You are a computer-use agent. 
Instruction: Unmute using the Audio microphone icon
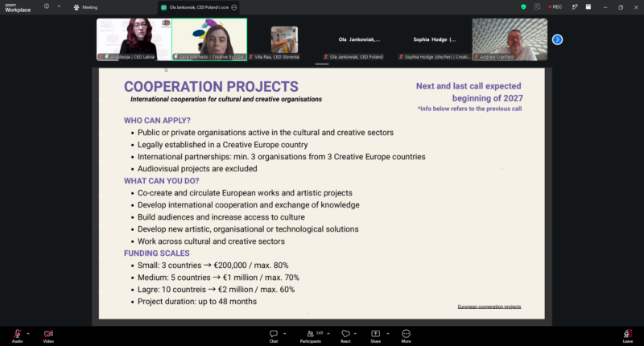point(17,336)
